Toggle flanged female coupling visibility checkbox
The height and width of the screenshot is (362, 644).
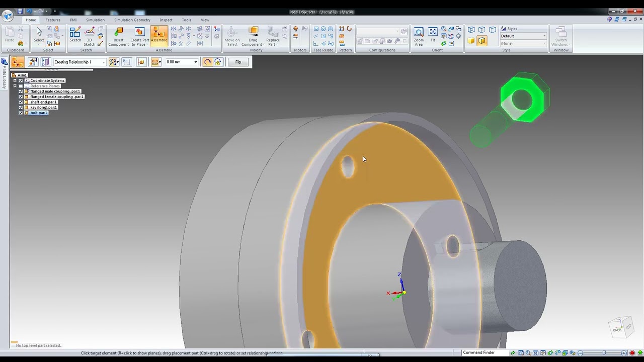click(21, 97)
